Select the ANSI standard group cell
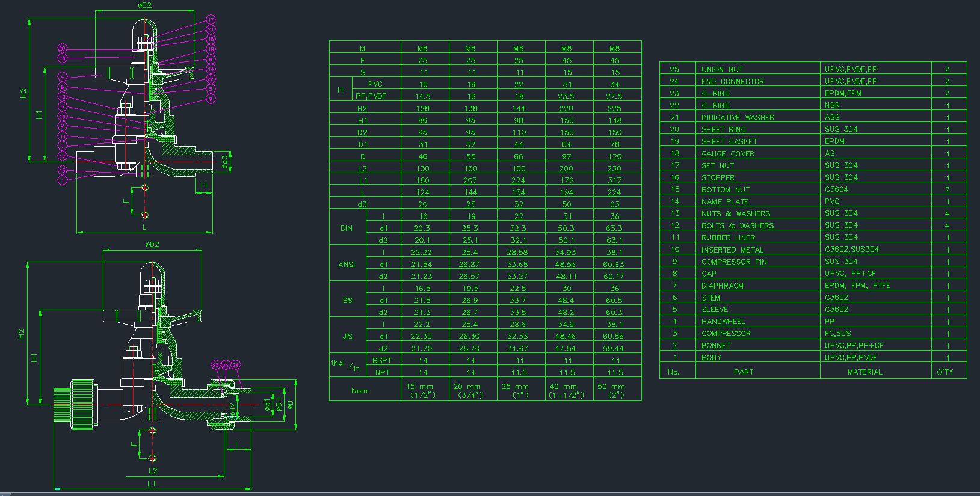This screenshot has width=980, height=496. coord(347,265)
